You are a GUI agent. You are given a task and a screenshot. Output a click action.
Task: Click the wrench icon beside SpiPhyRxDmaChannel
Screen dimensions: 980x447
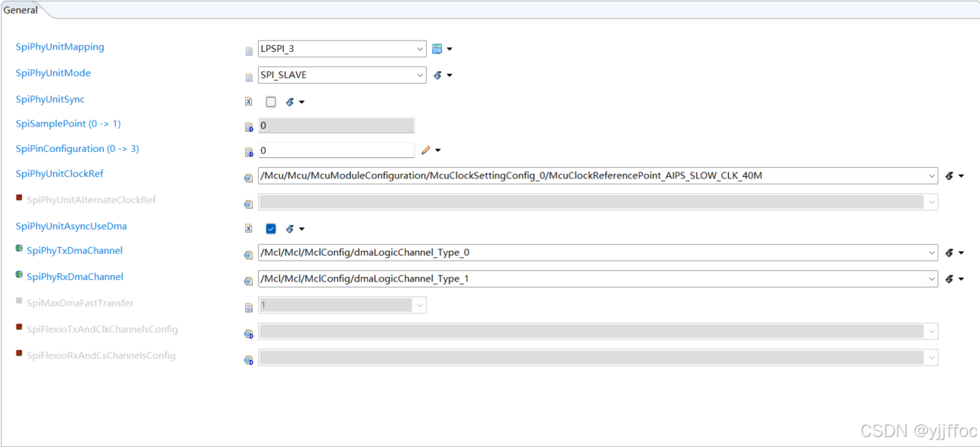click(949, 278)
